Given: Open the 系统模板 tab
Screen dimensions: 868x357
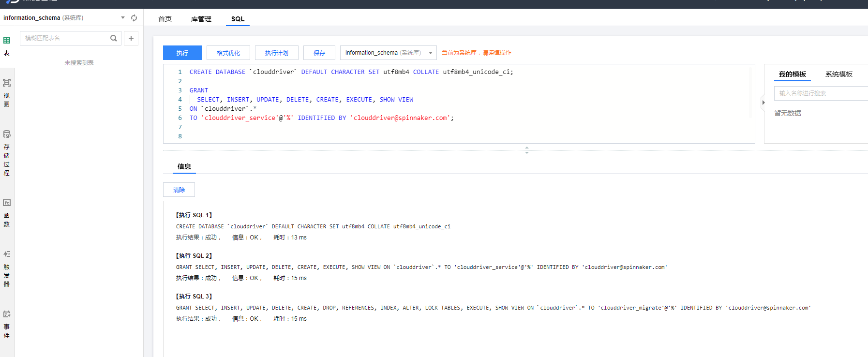Looking at the screenshot, I should click(839, 74).
